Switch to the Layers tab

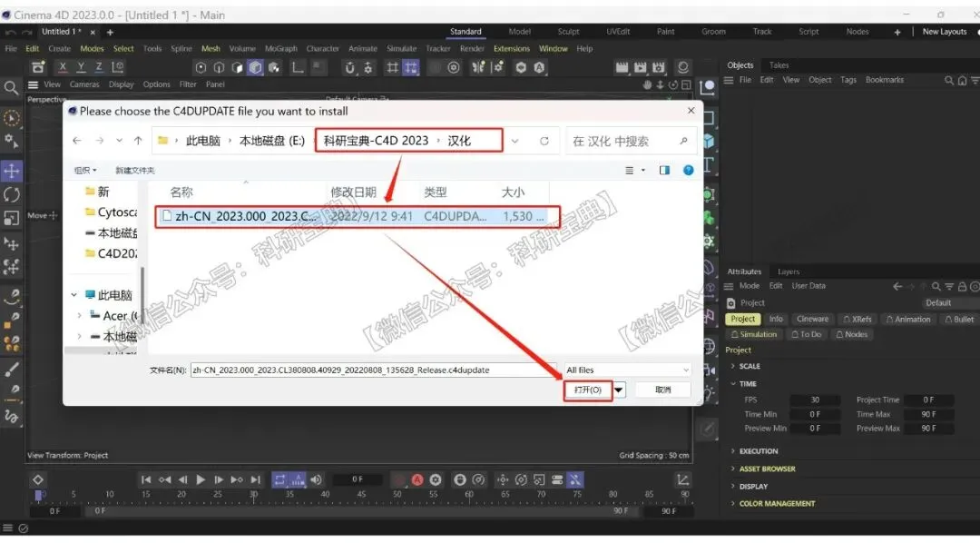(789, 271)
